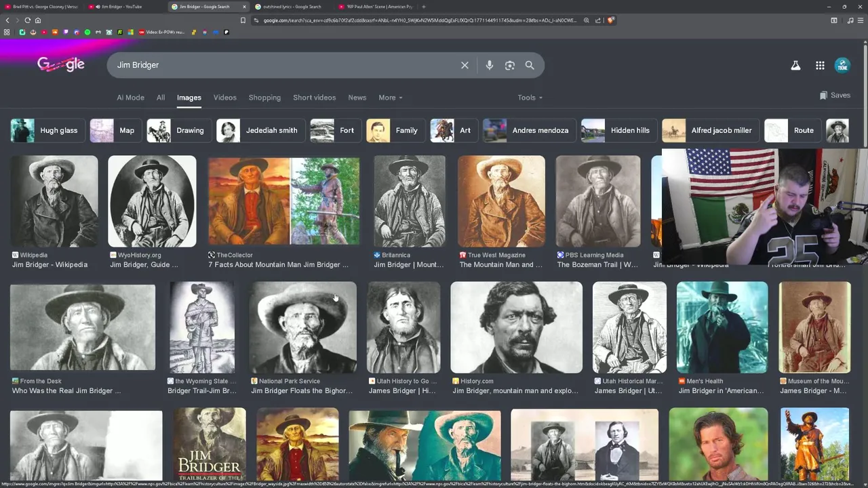
Task: Open Brave Shields lion icon
Action: pos(610,20)
